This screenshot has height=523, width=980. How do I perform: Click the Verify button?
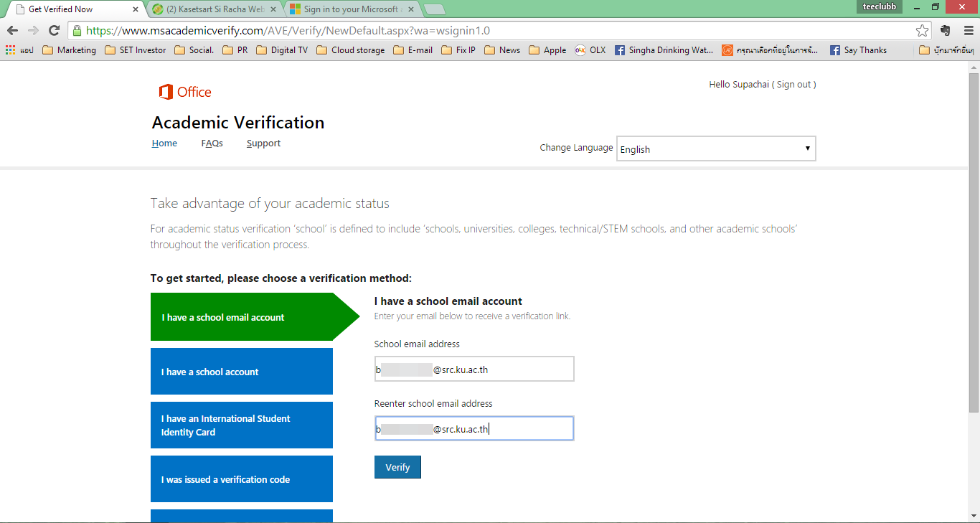[397, 467]
